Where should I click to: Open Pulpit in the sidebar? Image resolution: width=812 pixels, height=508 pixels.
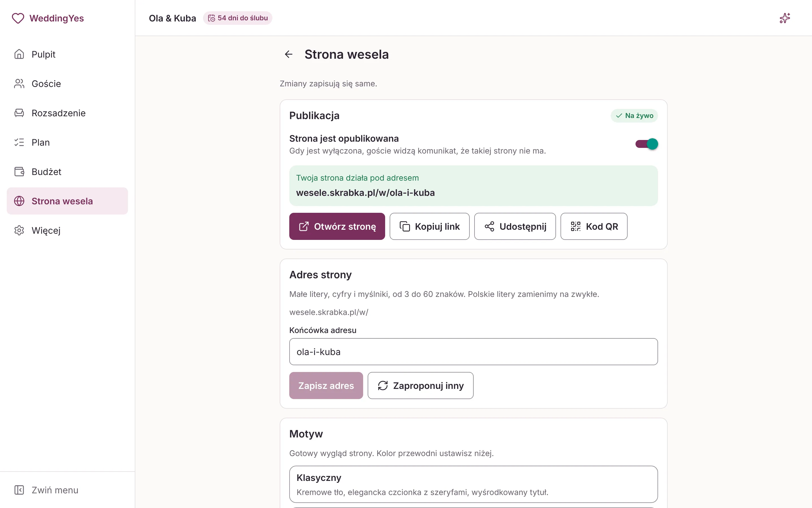point(67,54)
